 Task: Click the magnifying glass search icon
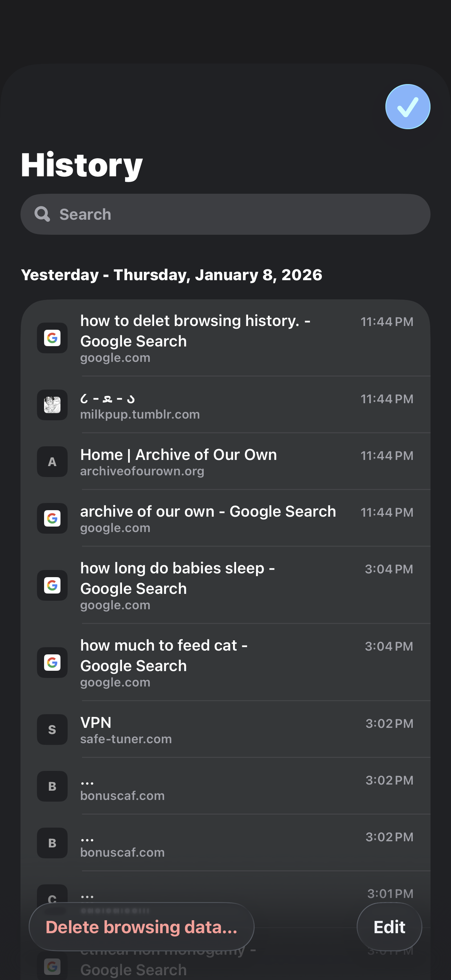point(42,214)
